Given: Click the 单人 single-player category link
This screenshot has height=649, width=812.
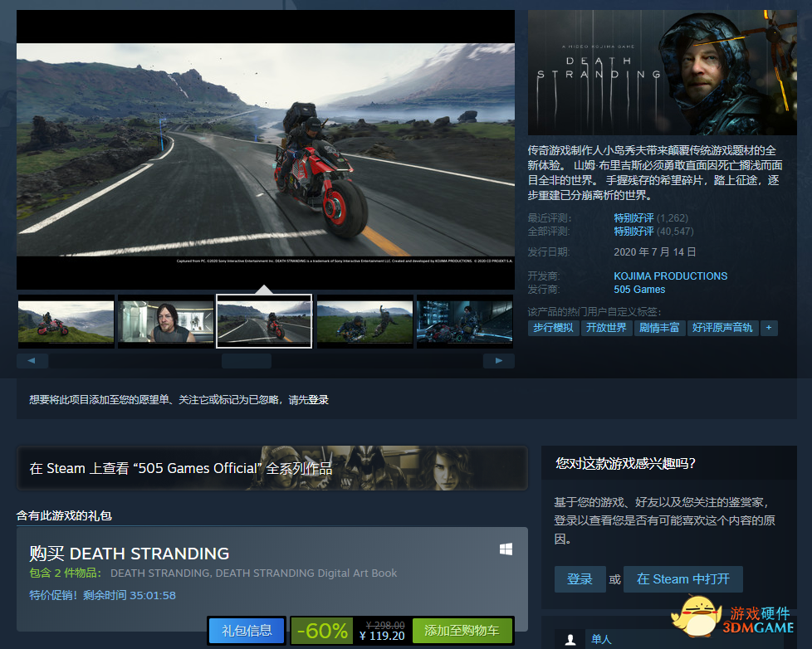Looking at the screenshot, I should pyautogui.click(x=601, y=640).
